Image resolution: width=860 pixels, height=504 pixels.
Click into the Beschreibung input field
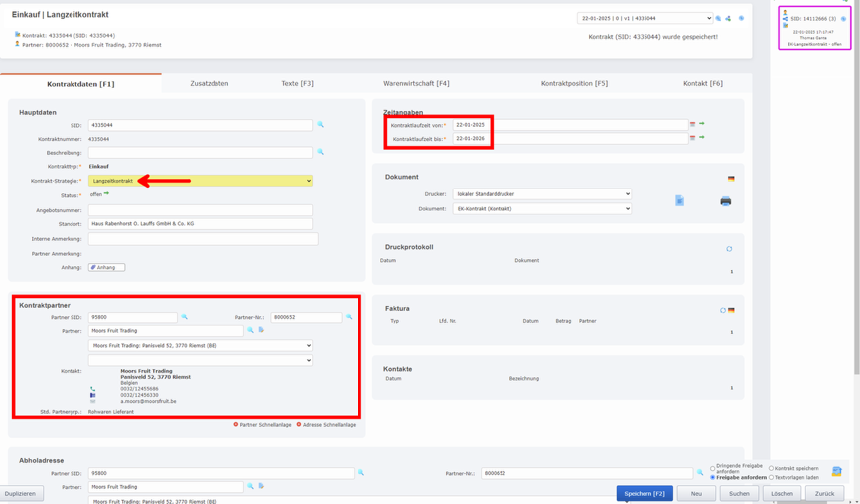[201, 153]
